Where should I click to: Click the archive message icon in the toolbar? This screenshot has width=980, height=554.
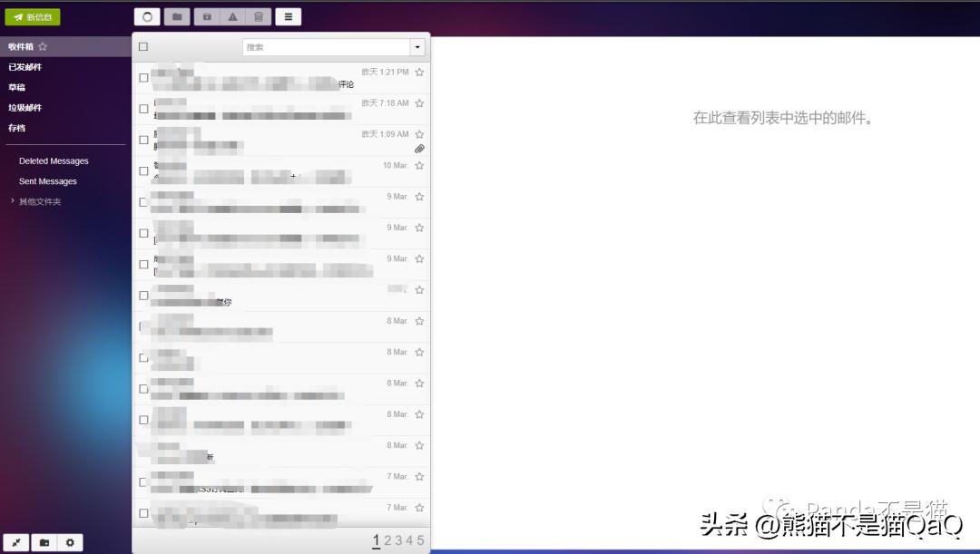(205, 16)
